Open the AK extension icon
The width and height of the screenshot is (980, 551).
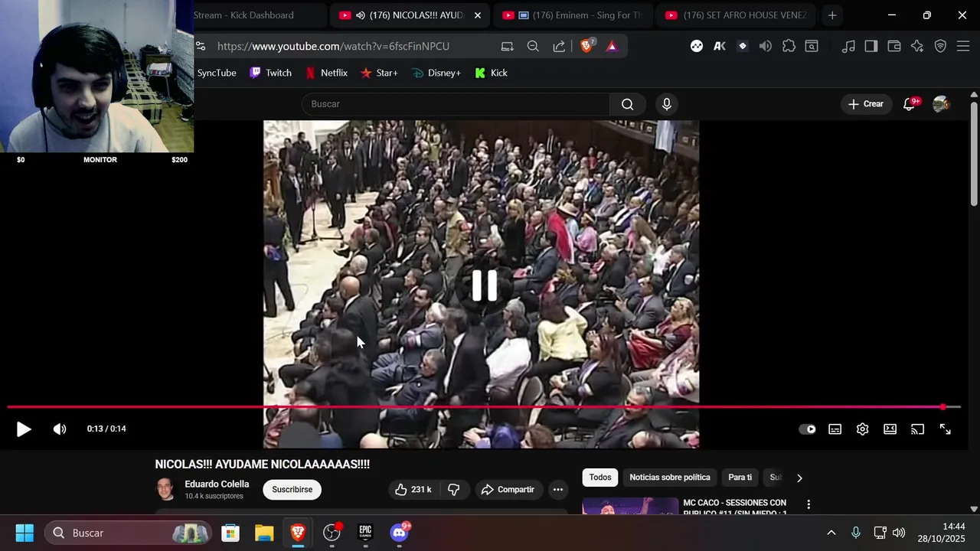[720, 47]
